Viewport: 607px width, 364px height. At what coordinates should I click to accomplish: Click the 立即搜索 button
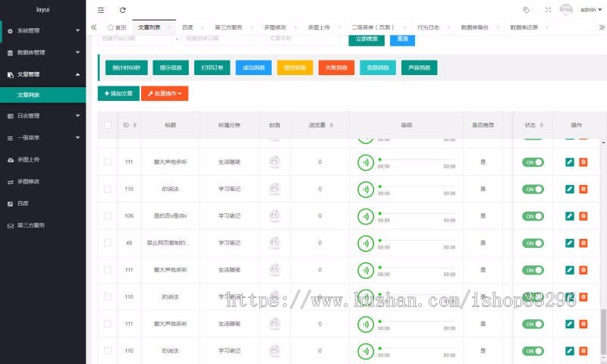pos(366,39)
